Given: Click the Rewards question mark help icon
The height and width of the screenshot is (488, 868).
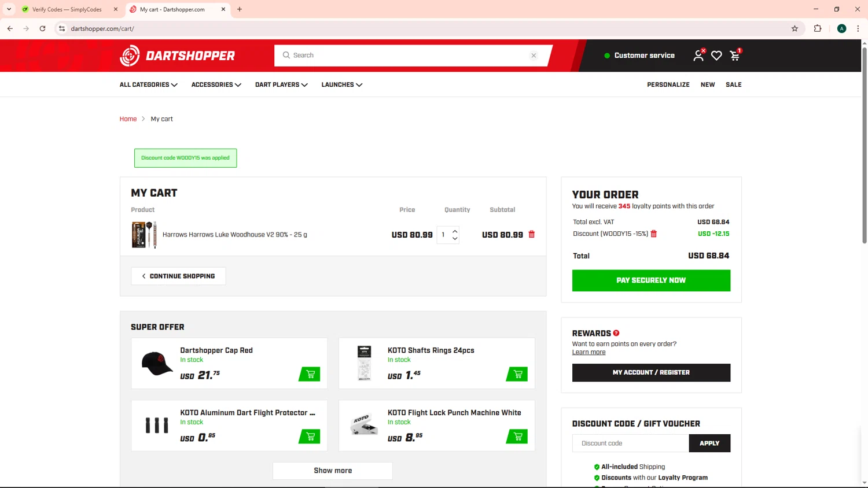Looking at the screenshot, I should [616, 333].
